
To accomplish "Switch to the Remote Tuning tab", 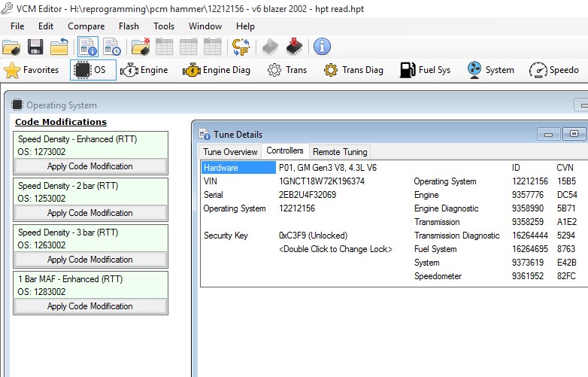I will (340, 151).
